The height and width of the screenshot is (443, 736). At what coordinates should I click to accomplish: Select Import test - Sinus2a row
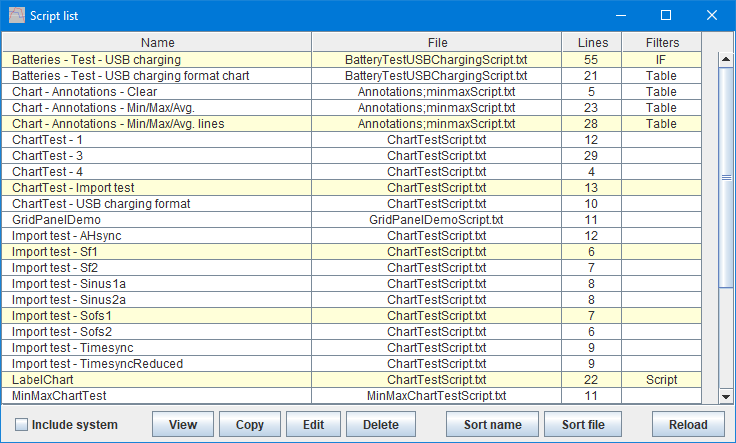click(x=352, y=299)
